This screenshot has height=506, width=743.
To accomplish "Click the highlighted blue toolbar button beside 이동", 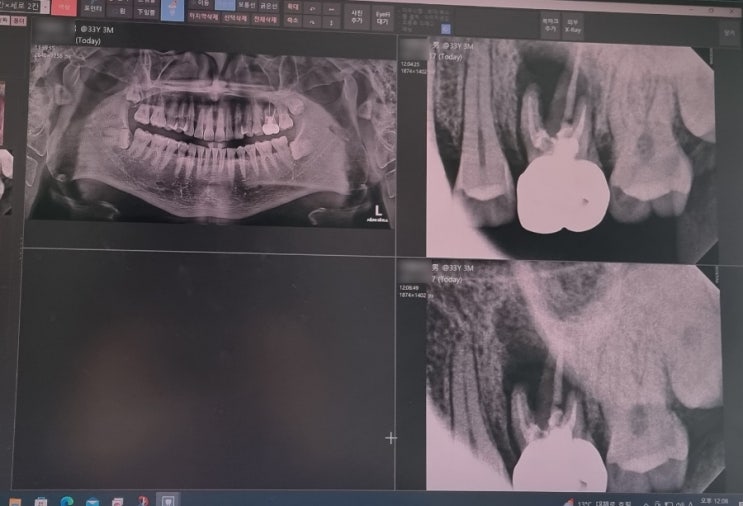I will (225, 4).
